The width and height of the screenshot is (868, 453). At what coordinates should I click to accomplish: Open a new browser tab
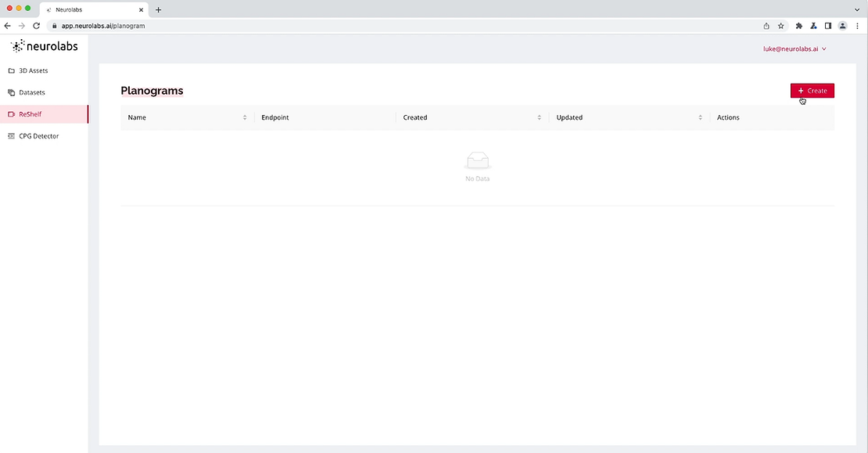click(158, 10)
